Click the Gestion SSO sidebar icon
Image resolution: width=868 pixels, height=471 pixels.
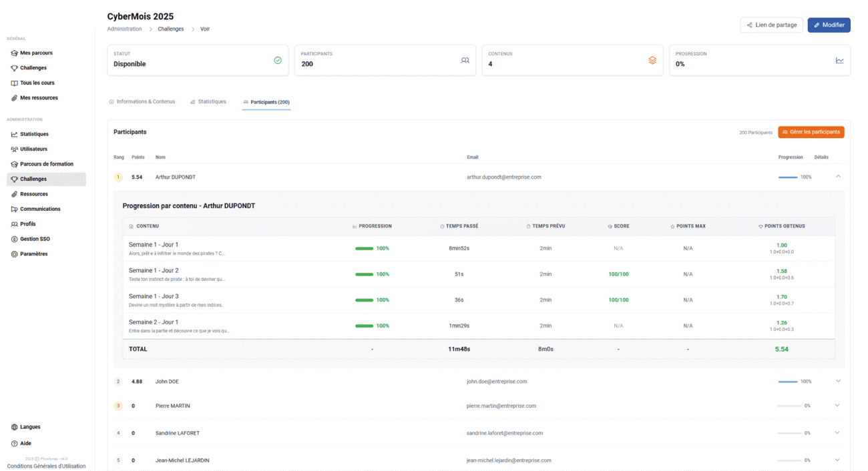(x=14, y=239)
